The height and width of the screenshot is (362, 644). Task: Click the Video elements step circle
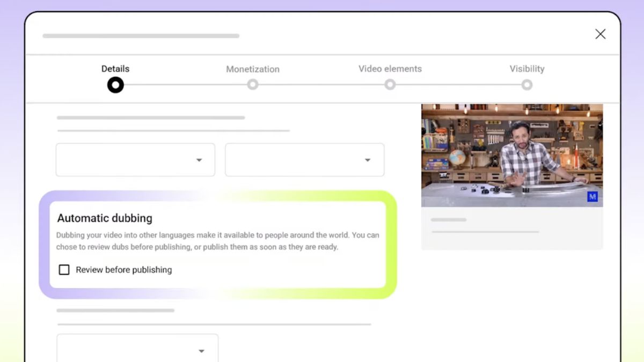390,85
